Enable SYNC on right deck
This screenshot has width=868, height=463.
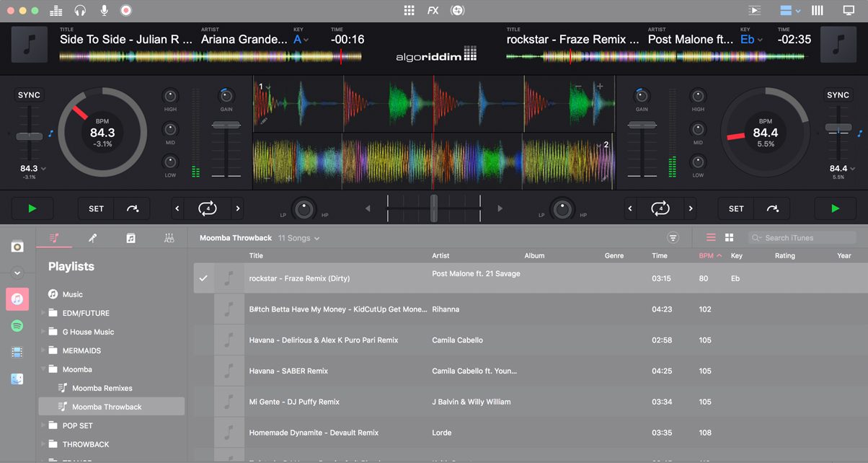[x=838, y=95]
